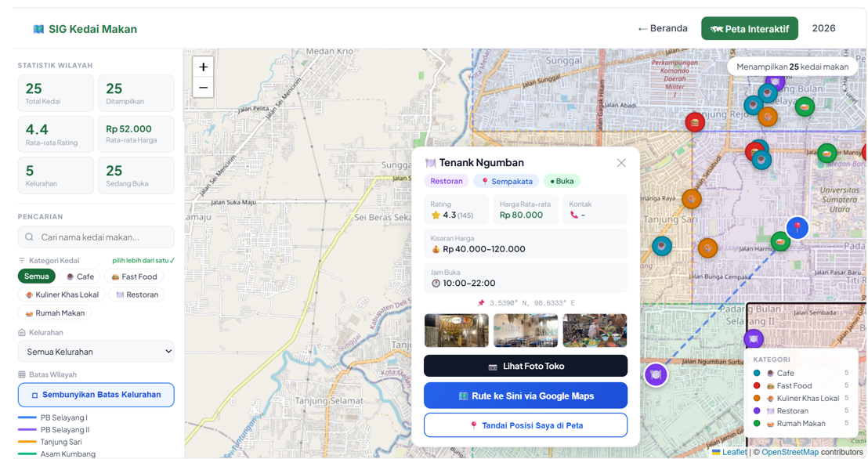Click Lihat Foto Toko button

526,366
